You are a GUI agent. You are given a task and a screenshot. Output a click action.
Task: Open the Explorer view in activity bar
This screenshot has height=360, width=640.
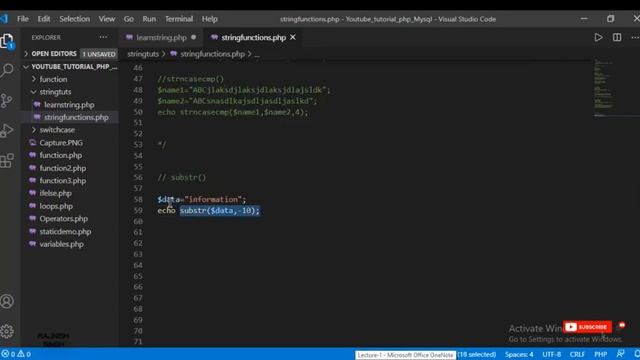point(7,41)
